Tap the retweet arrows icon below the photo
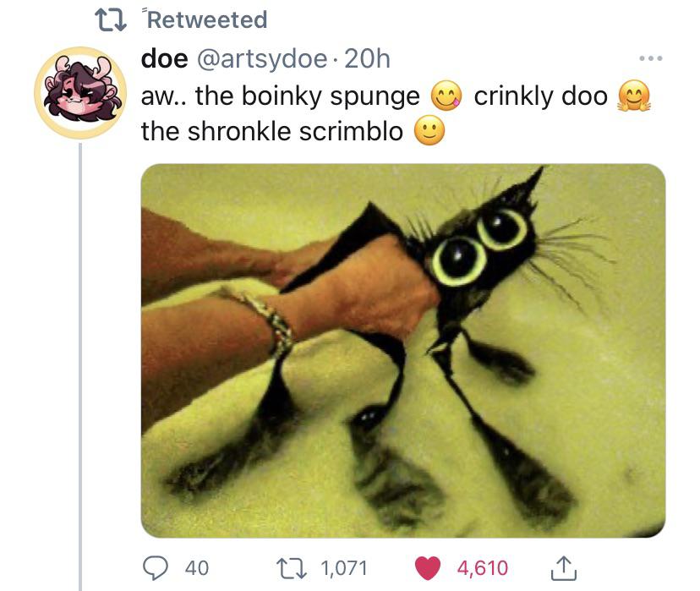Viewport: 700px width, 591px height. click(x=289, y=566)
